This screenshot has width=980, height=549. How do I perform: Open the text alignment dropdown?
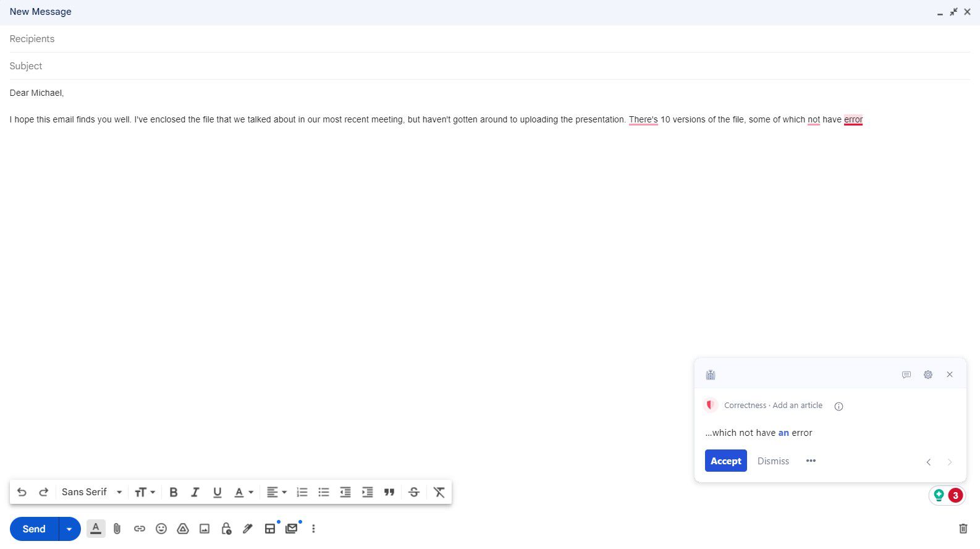click(276, 492)
